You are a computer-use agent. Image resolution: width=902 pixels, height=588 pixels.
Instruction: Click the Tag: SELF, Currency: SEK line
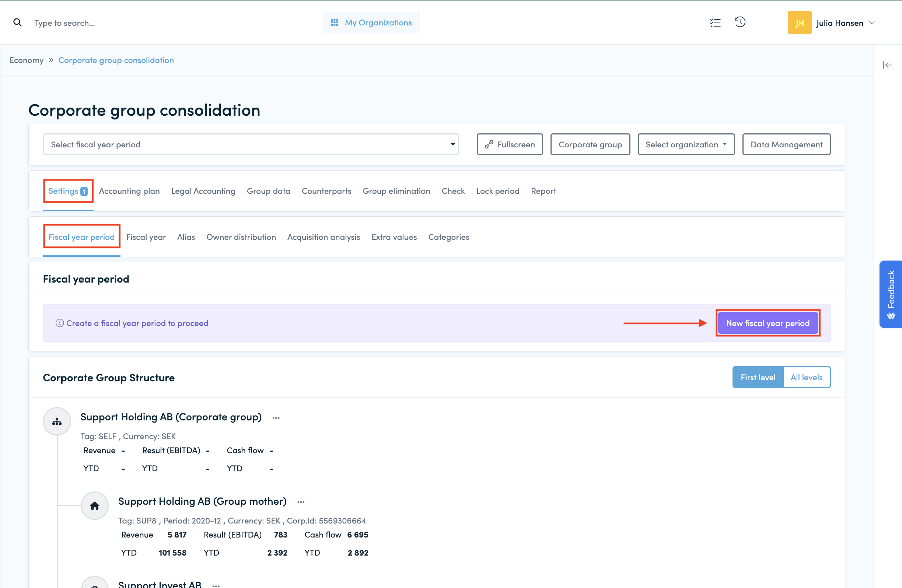tap(128, 436)
